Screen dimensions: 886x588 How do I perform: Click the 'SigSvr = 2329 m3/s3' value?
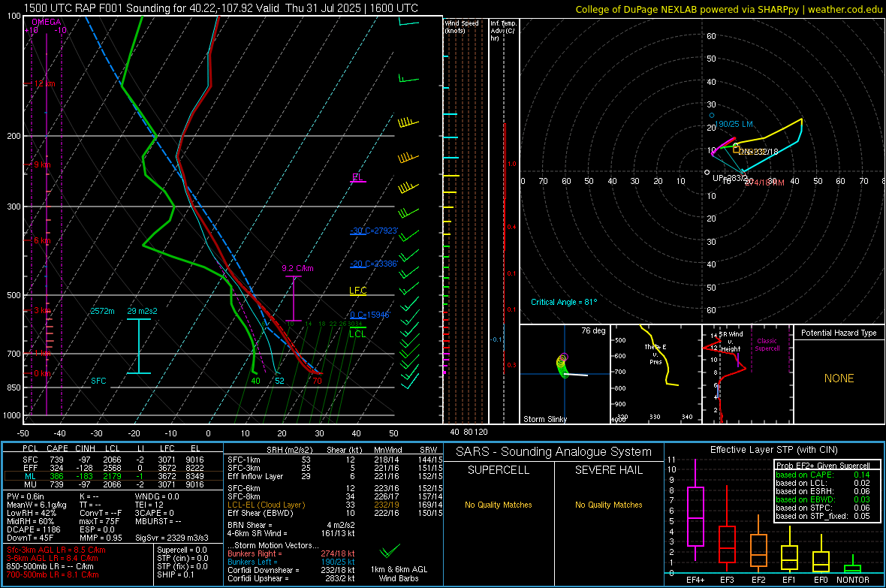[x=171, y=538]
